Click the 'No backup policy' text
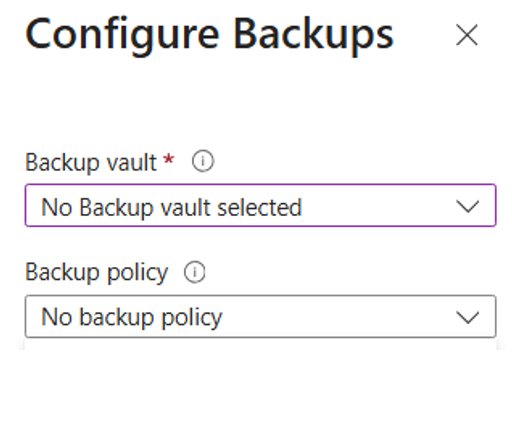512x440 pixels. point(131,318)
